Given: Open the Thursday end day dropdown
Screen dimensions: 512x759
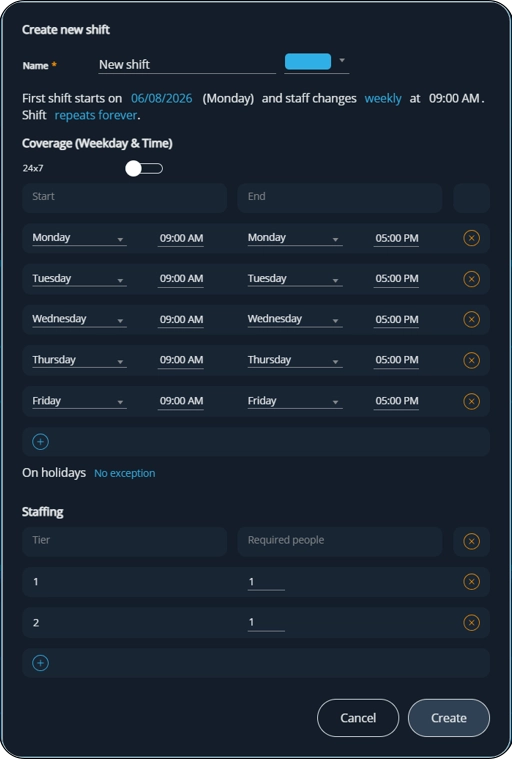Looking at the screenshot, I should pyautogui.click(x=295, y=360).
